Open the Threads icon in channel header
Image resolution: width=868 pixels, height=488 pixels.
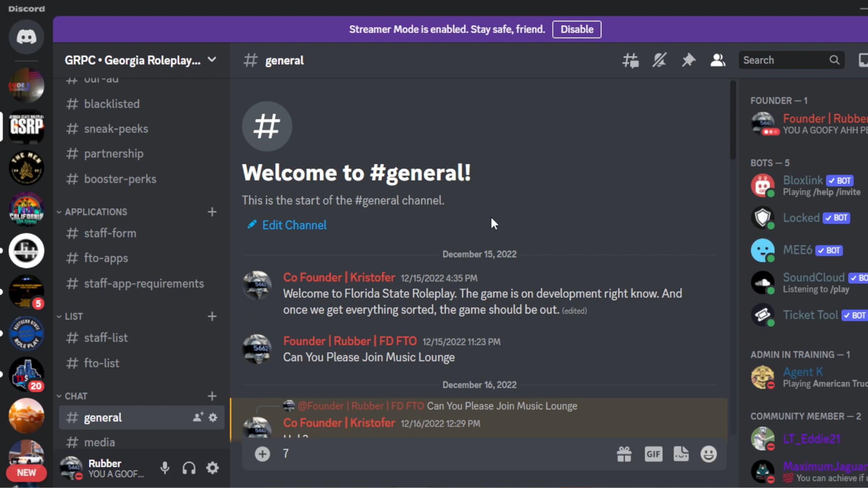(x=630, y=60)
